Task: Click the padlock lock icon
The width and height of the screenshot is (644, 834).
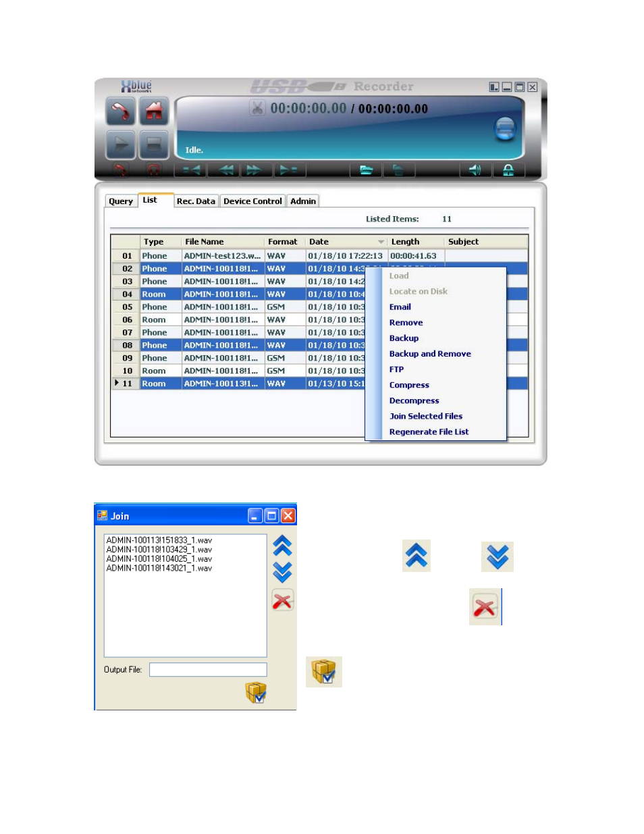Action: [x=508, y=170]
